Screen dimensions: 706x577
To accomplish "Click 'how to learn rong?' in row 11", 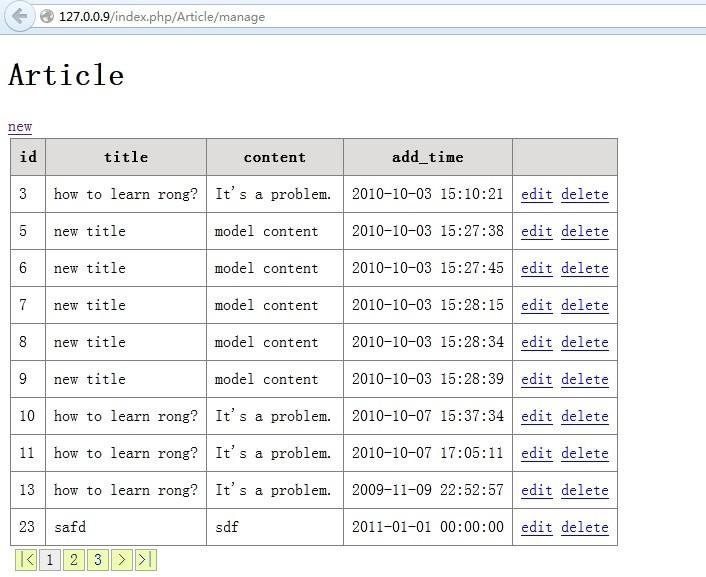I will coord(126,453).
